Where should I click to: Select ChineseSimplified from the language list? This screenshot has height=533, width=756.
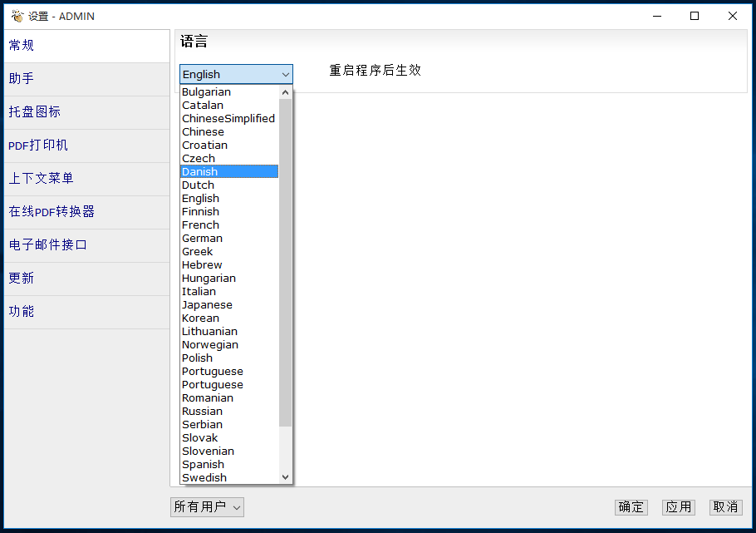228,118
